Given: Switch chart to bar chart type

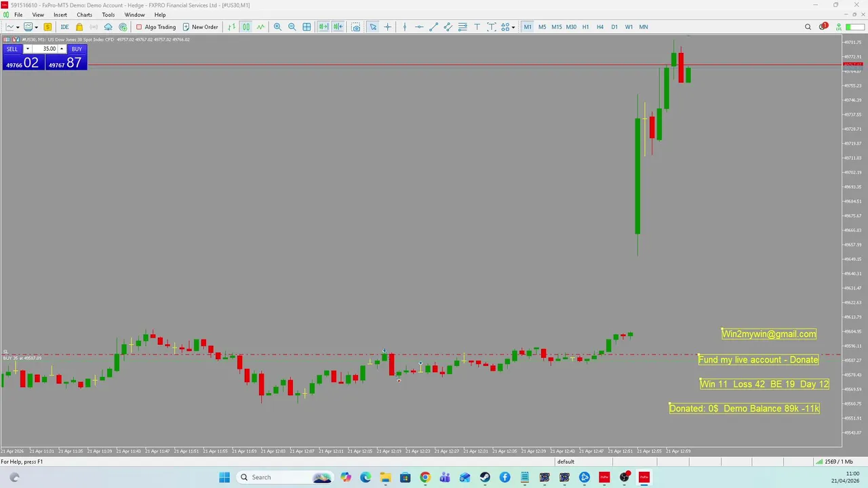Looking at the screenshot, I should pos(231,27).
